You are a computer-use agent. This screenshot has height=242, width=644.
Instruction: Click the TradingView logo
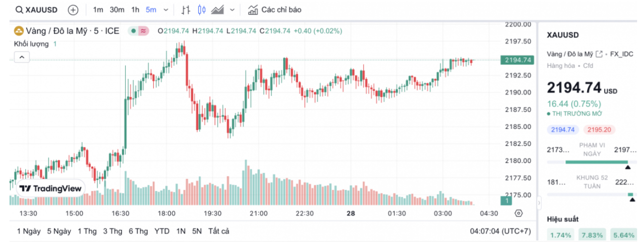tap(50, 188)
